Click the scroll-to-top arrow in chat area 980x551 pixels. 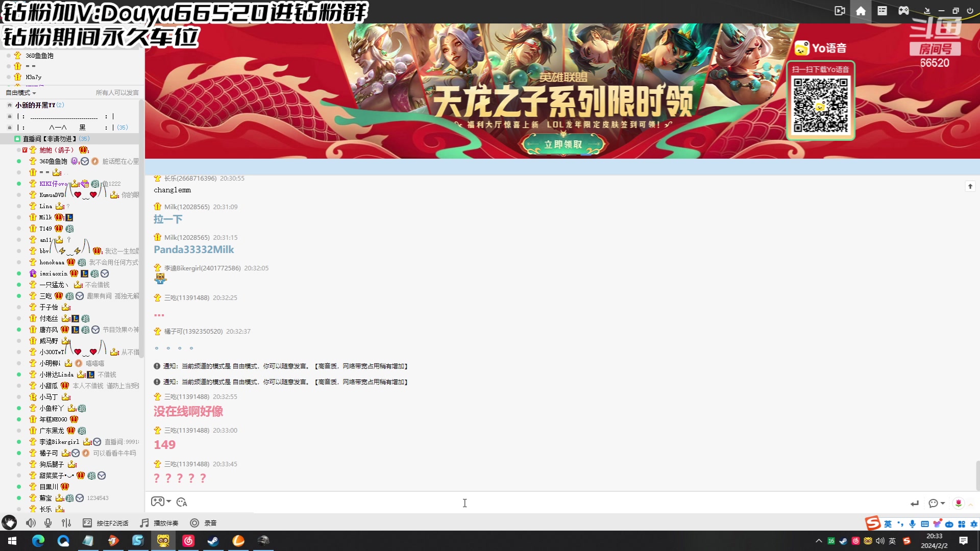click(970, 186)
